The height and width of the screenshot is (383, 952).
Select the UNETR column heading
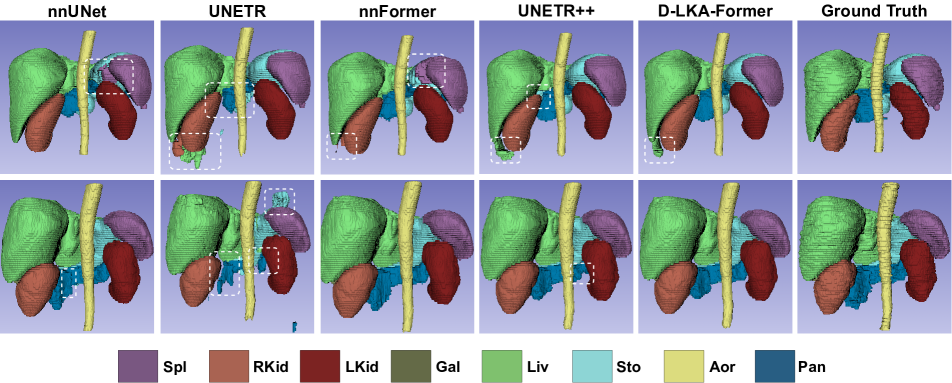point(237,10)
